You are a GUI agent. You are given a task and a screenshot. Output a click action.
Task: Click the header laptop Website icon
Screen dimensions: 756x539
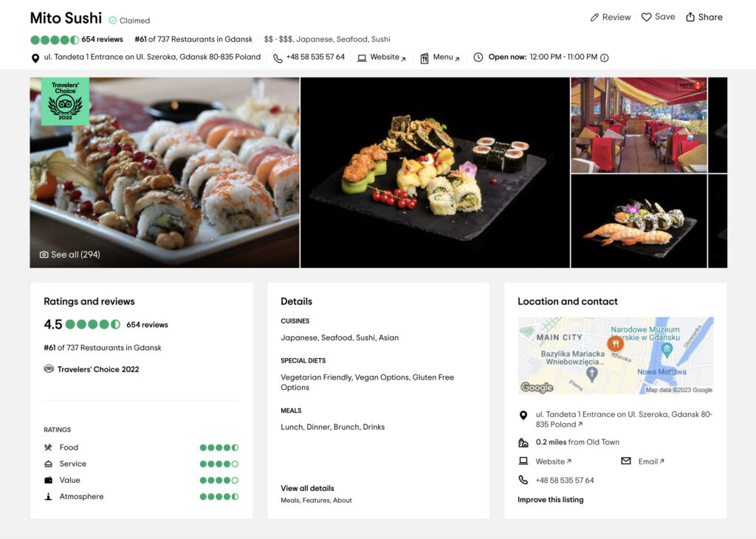(x=362, y=58)
